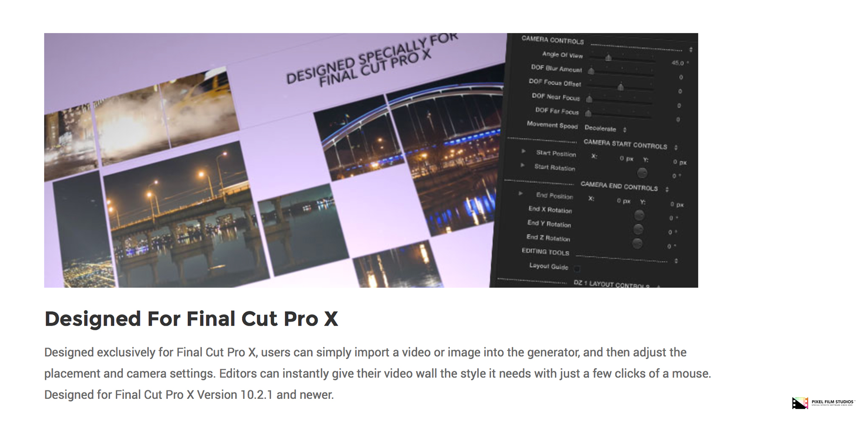868x426 pixels.
Task: Click the Start Rotation dial
Action: [x=642, y=173]
